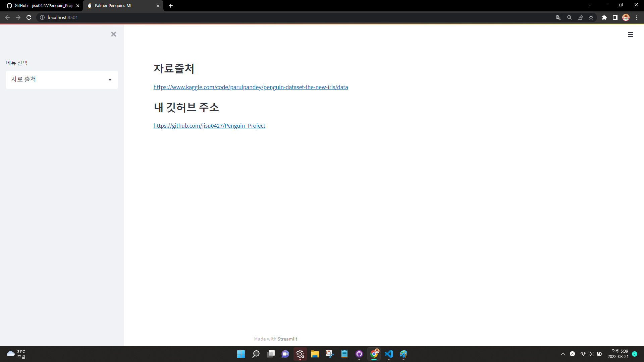Image resolution: width=644 pixels, height=362 pixels.
Task: Launch Visual Studio Code from taskbar
Action: [x=389, y=354]
